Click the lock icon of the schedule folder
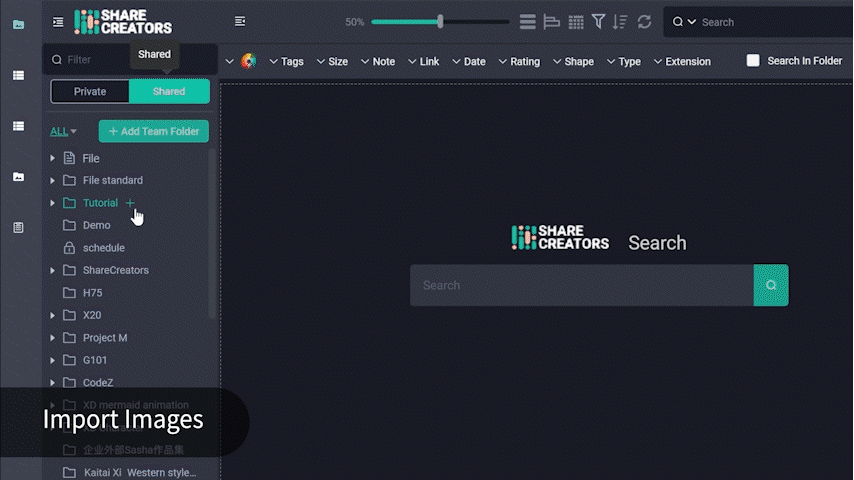This screenshot has width=854, height=480. [x=69, y=247]
